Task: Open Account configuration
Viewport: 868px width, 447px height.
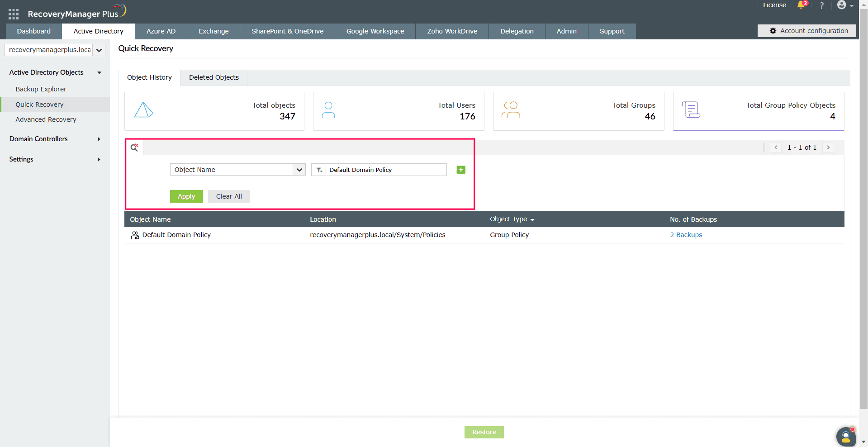Action: [807, 31]
